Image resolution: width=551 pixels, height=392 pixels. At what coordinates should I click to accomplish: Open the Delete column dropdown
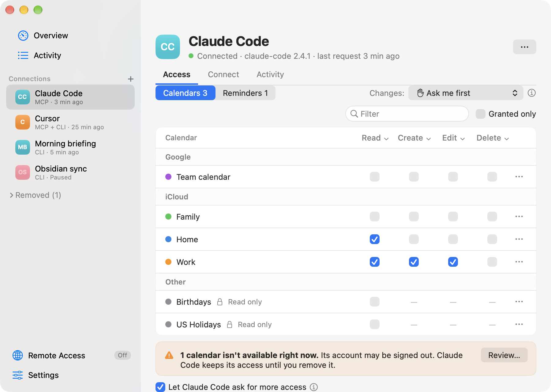coord(493,138)
